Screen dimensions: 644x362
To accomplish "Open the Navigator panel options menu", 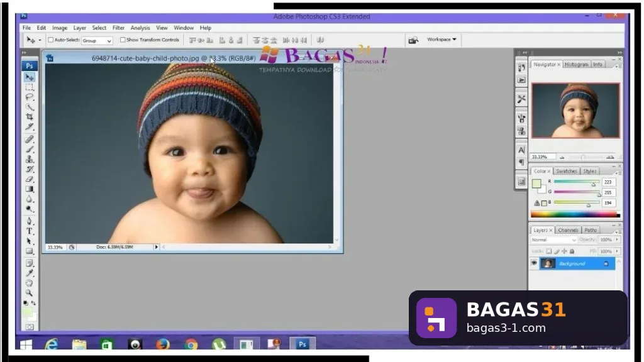I will click(x=618, y=65).
